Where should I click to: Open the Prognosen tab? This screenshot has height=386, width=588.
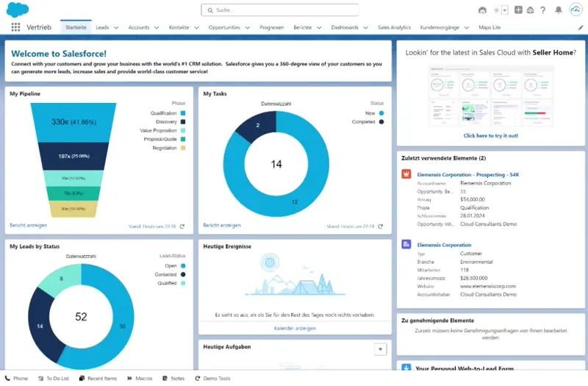click(x=271, y=27)
